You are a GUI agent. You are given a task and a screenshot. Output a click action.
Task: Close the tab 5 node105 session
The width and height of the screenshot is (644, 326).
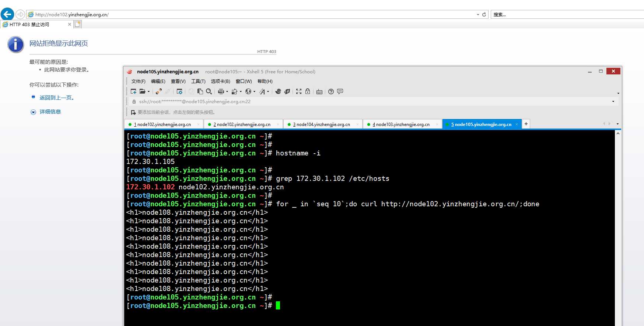pos(517,125)
